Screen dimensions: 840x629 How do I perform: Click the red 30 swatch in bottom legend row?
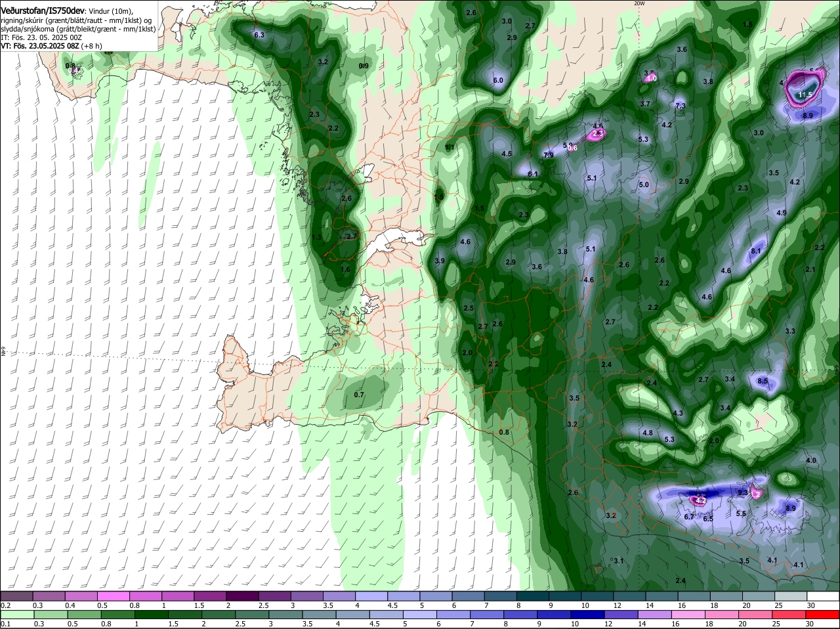824,615
